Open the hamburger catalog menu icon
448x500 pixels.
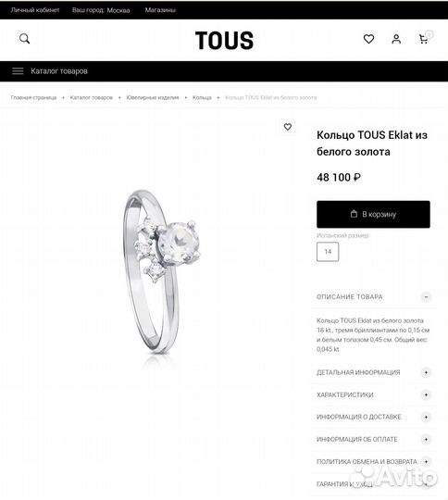[18, 71]
